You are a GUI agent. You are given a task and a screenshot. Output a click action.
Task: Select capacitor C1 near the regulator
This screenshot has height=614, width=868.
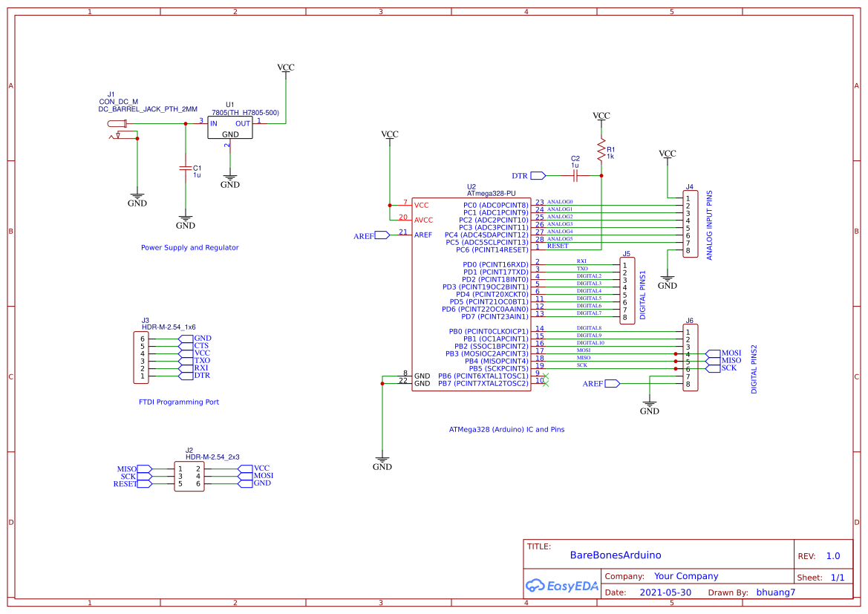coord(184,169)
